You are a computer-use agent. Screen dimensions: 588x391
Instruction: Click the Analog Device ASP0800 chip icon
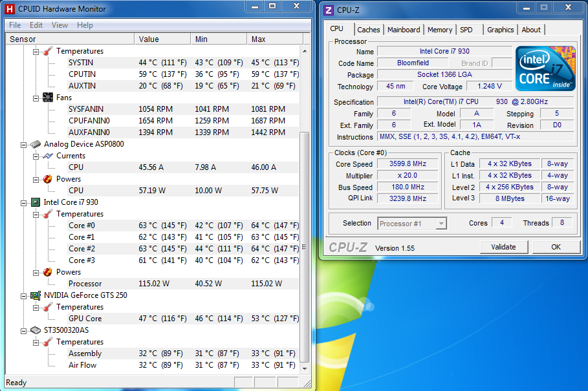click(x=36, y=144)
